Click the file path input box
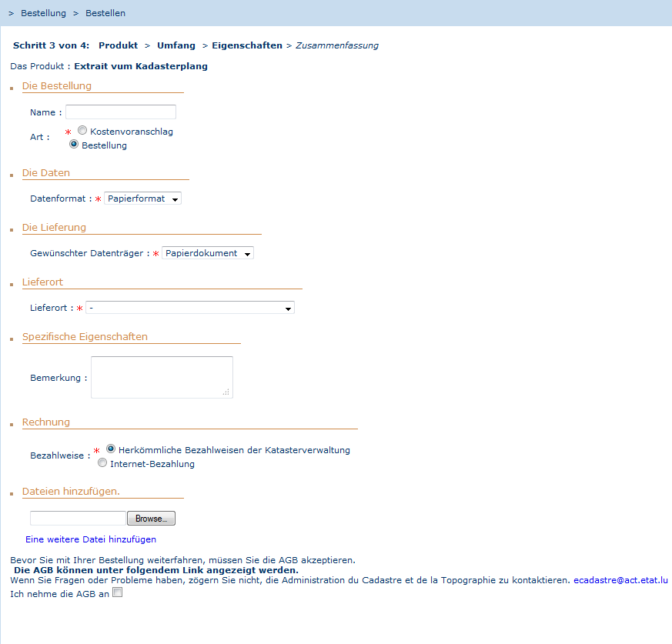Screen dimensions: 672x644 (x=78, y=519)
